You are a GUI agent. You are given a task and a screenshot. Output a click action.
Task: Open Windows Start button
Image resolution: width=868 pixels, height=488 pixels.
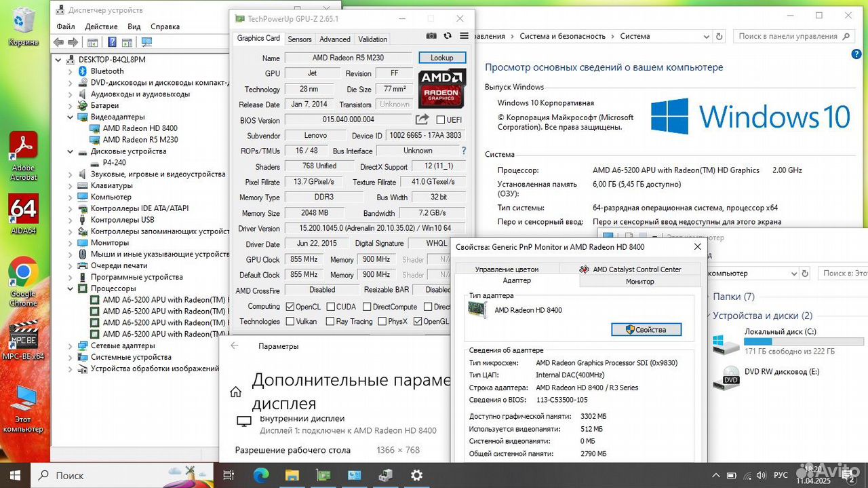[15, 475]
